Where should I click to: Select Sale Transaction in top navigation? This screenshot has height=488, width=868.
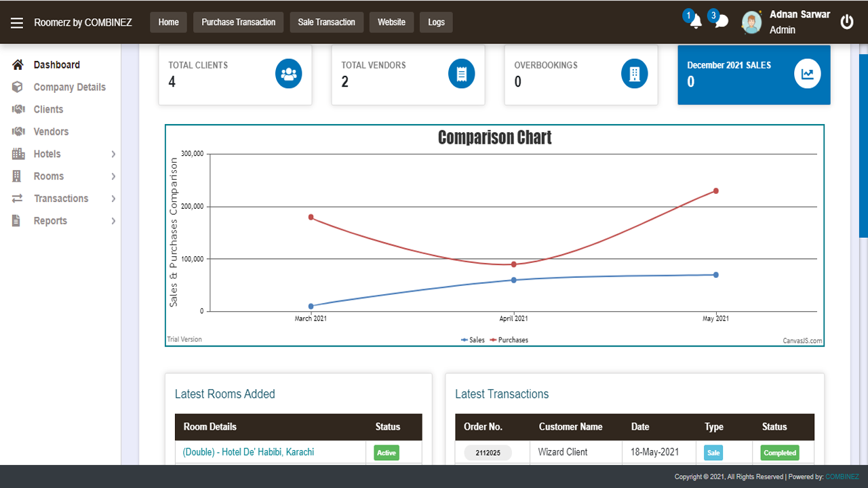coord(326,22)
